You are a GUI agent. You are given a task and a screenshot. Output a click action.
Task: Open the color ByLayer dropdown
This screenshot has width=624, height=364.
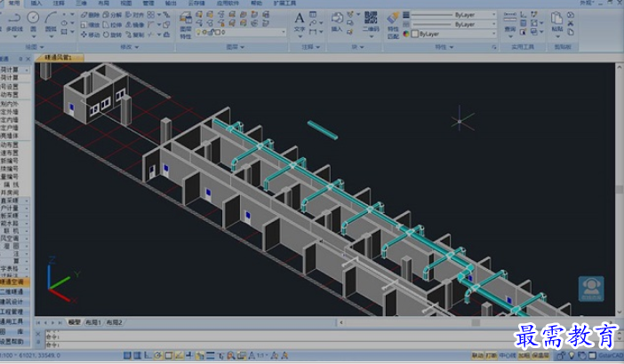(453, 34)
